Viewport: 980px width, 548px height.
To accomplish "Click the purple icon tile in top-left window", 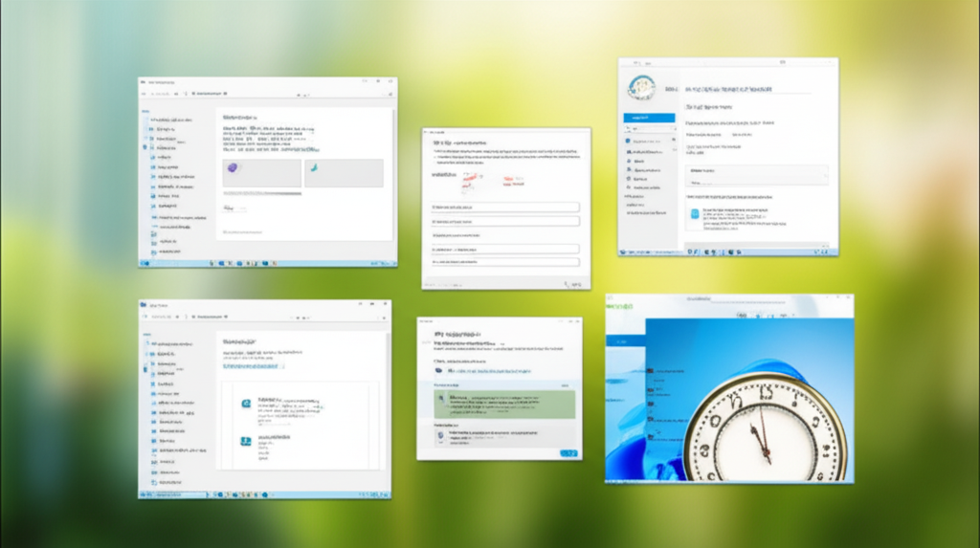I will [233, 169].
